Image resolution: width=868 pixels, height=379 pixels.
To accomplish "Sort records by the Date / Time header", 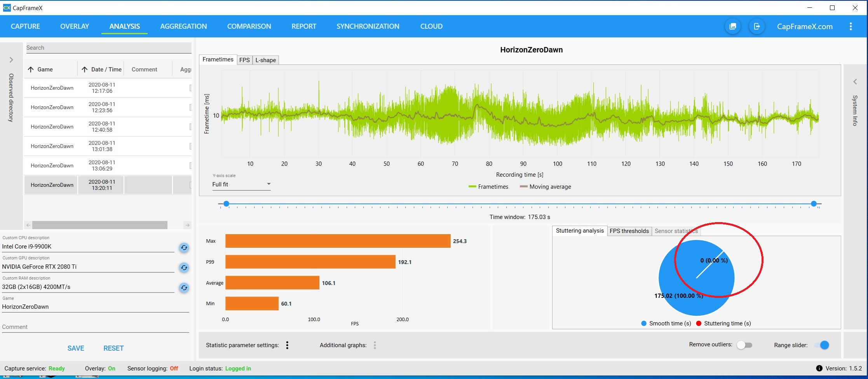I will (x=106, y=70).
